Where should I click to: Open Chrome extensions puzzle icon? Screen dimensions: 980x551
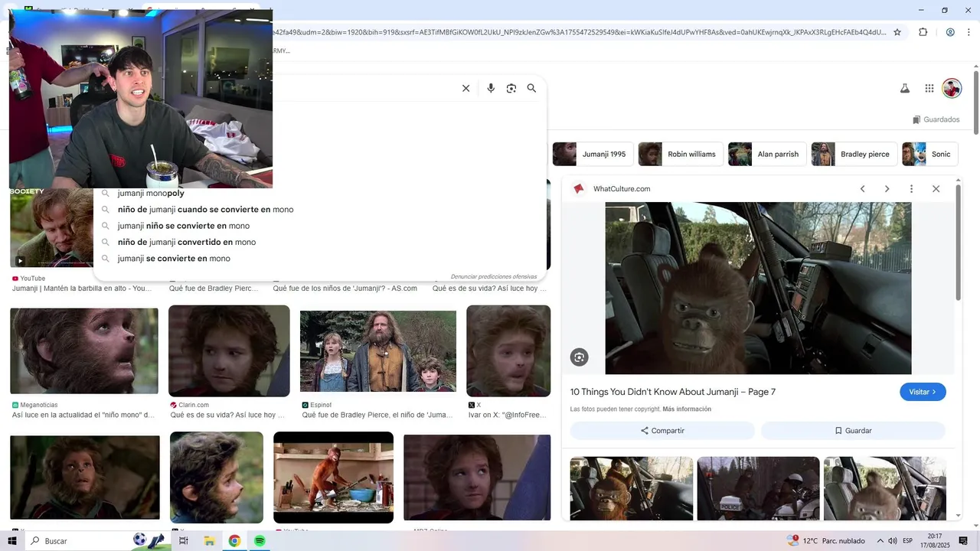click(923, 32)
